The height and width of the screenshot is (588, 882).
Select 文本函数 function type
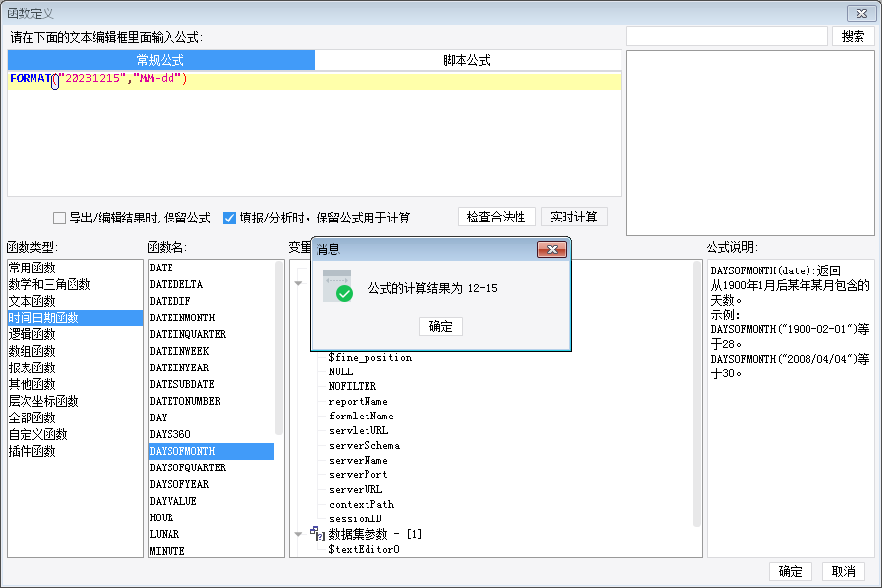(x=75, y=301)
